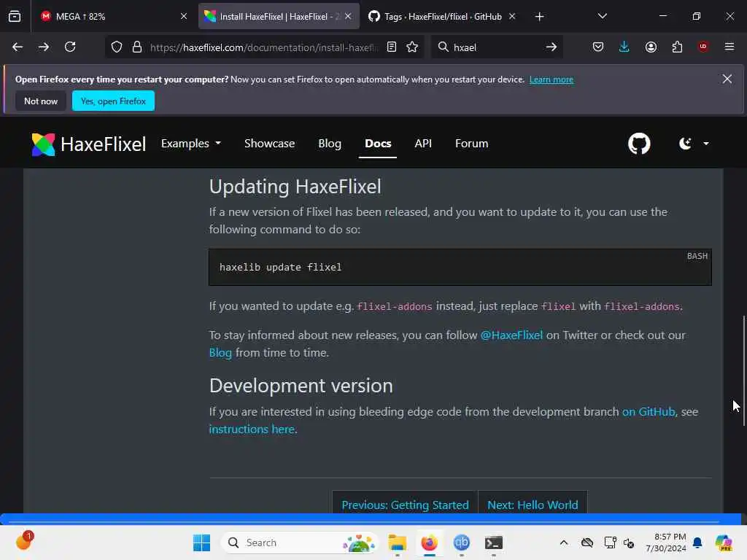Expand the Examples dropdown menu
Viewport: 747px width, 560px height.
click(191, 144)
